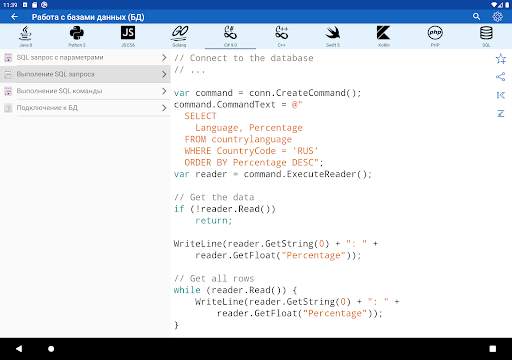This screenshot has height=360, width=512.
Task: Choose the Swift language tab
Action: click(x=333, y=36)
